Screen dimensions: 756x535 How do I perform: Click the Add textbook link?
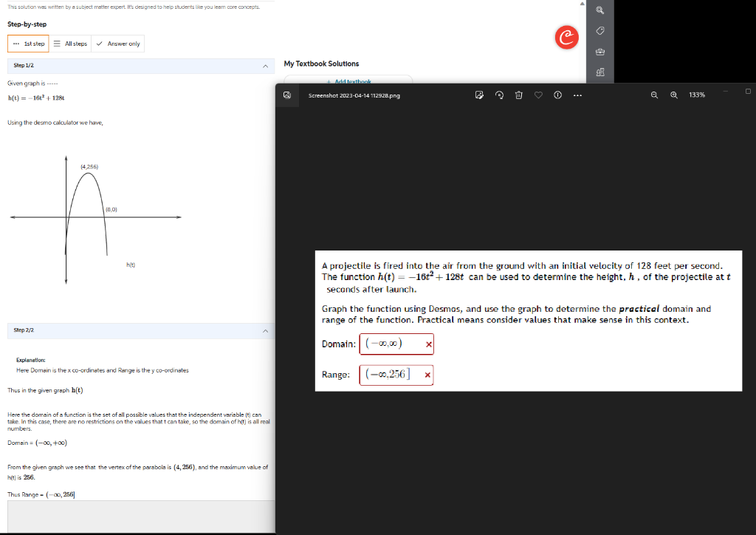tap(347, 81)
